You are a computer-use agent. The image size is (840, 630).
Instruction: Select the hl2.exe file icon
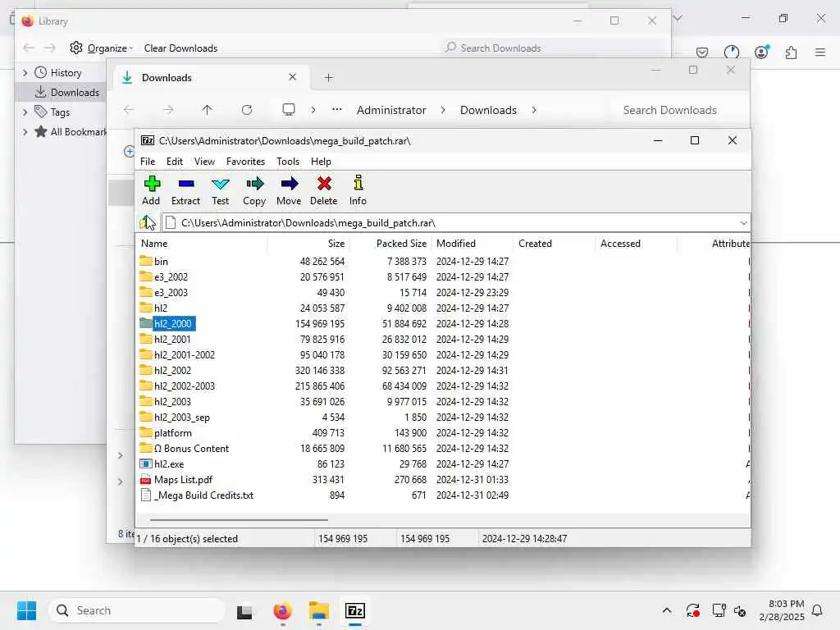point(145,464)
